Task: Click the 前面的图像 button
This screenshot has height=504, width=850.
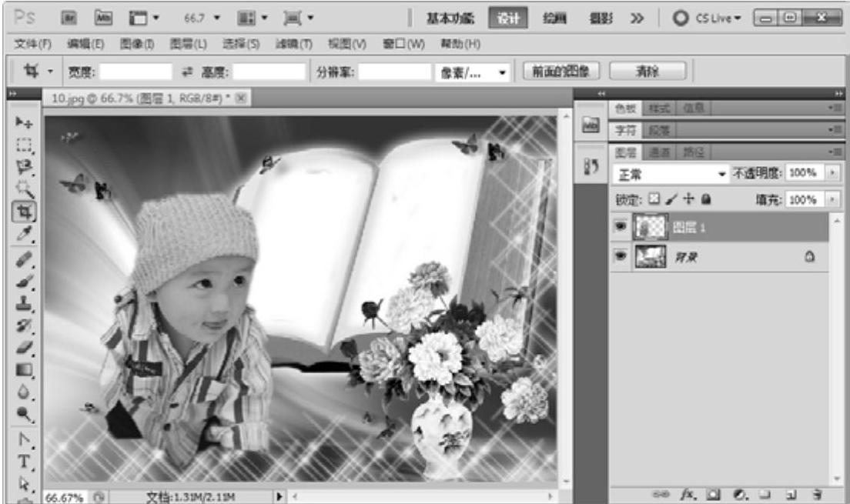Action: click(x=561, y=72)
